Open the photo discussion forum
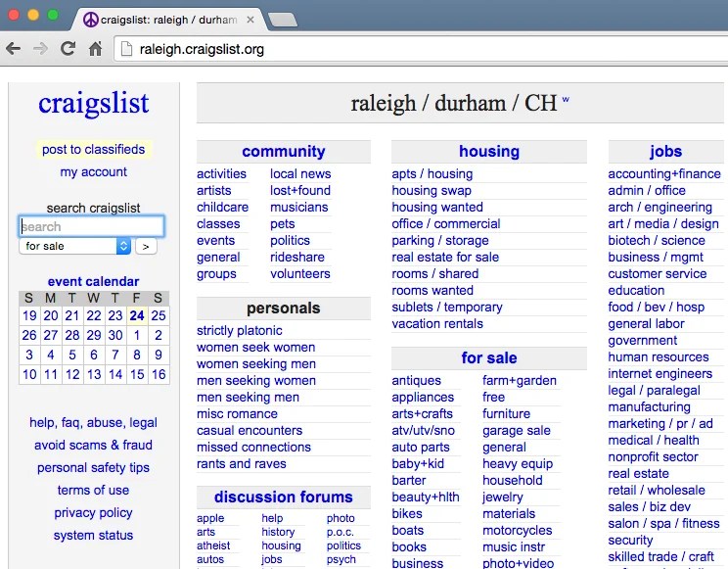Image resolution: width=728 pixels, height=569 pixels. (341, 518)
